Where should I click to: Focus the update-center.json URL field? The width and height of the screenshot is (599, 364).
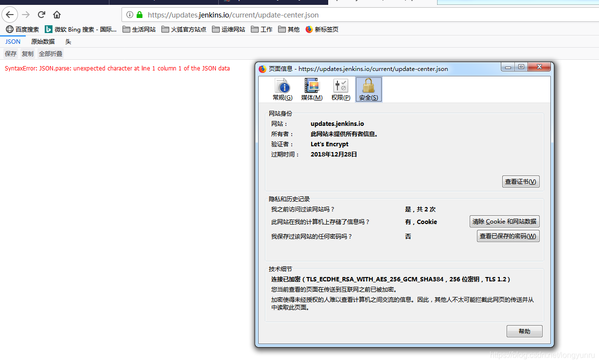pos(360,15)
